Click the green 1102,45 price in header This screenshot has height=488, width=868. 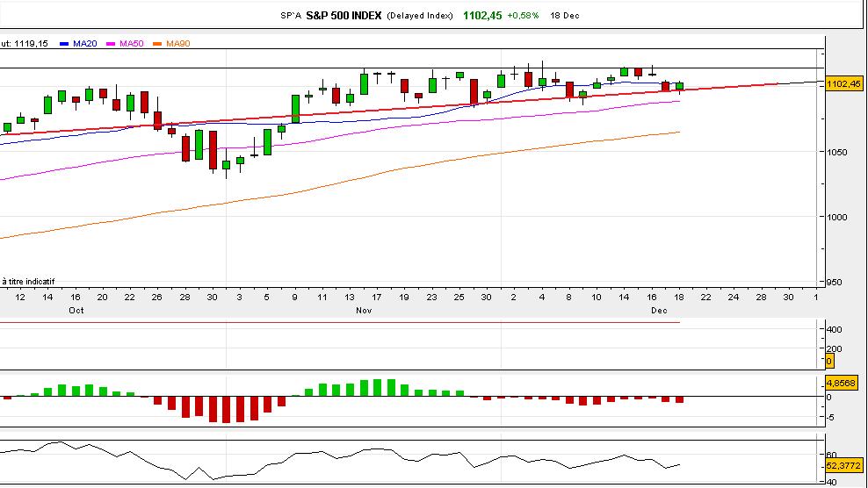click(x=482, y=16)
